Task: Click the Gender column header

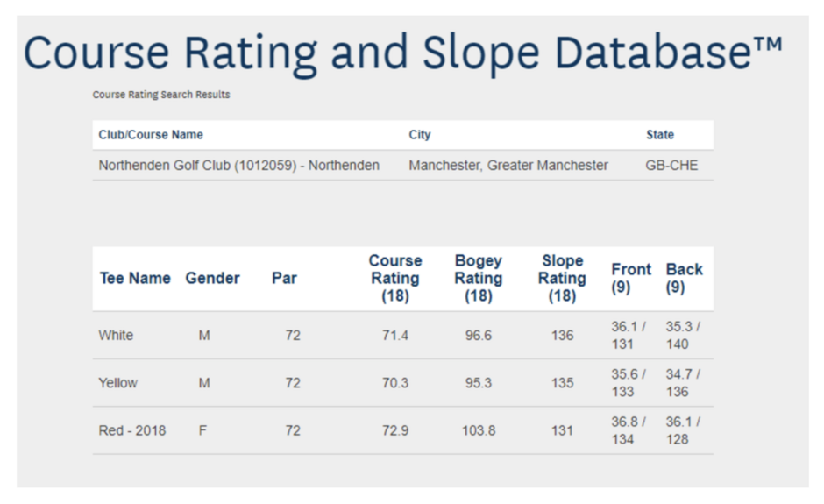Action: pyautogui.click(x=212, y=278)
